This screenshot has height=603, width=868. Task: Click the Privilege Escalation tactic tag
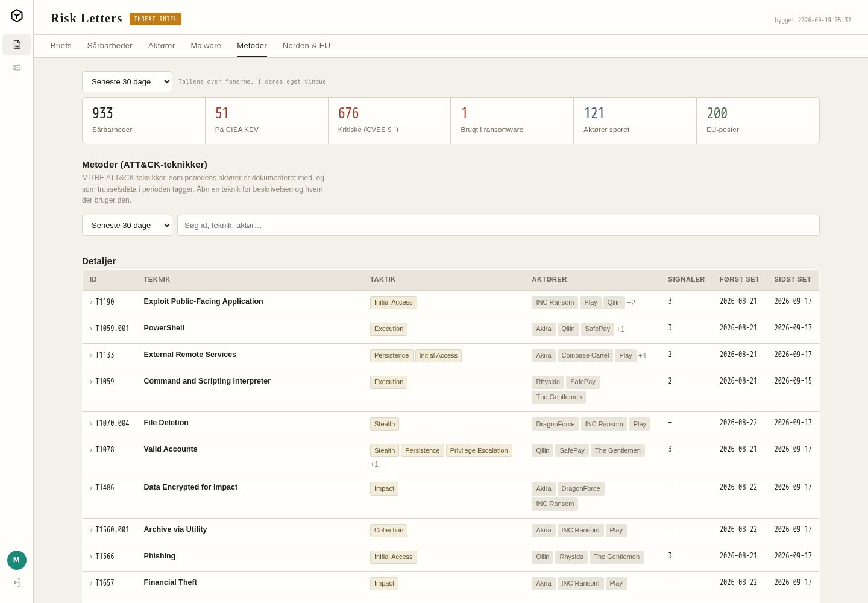479,450
